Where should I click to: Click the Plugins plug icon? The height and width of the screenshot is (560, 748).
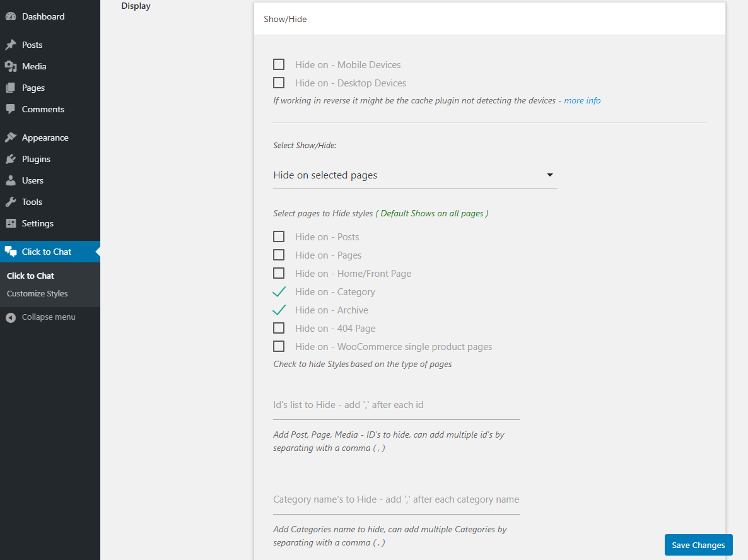pos(11,159)
